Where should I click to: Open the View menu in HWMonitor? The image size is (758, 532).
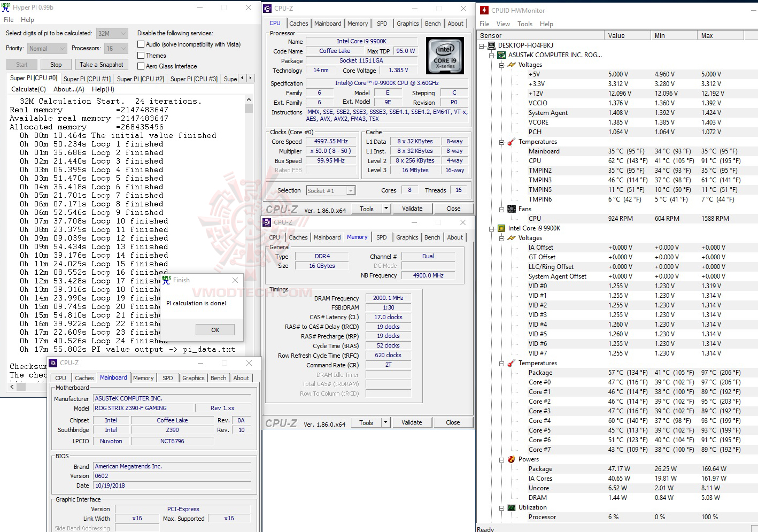click(503, 24)
